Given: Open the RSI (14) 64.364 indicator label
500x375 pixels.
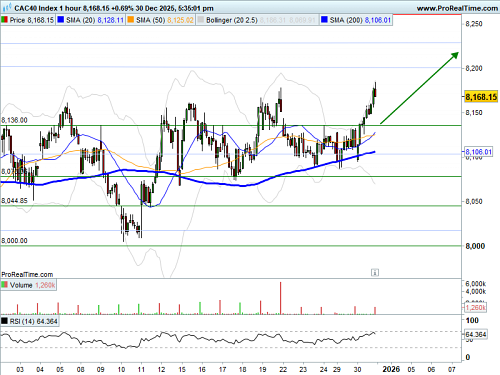Looking at the screenshot, I should (33, 321).
